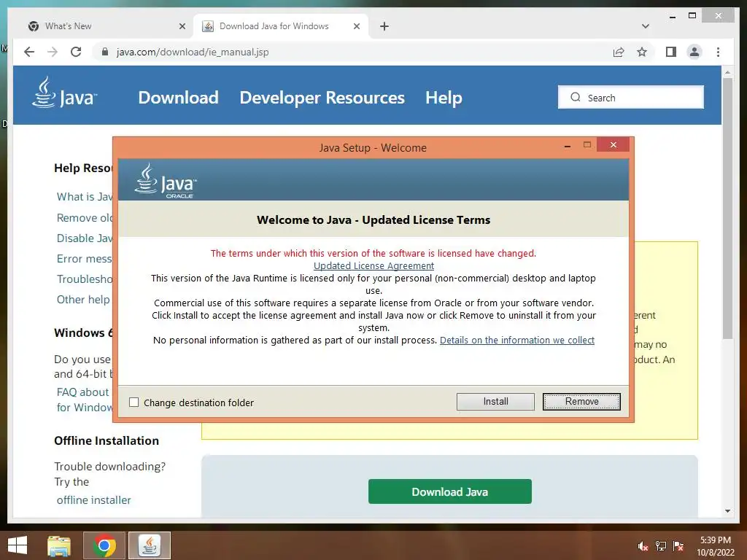Viewport: 747px width, 560px height.
Task: Open the FAQ about link in sidebar
Action: pos(83,392)
